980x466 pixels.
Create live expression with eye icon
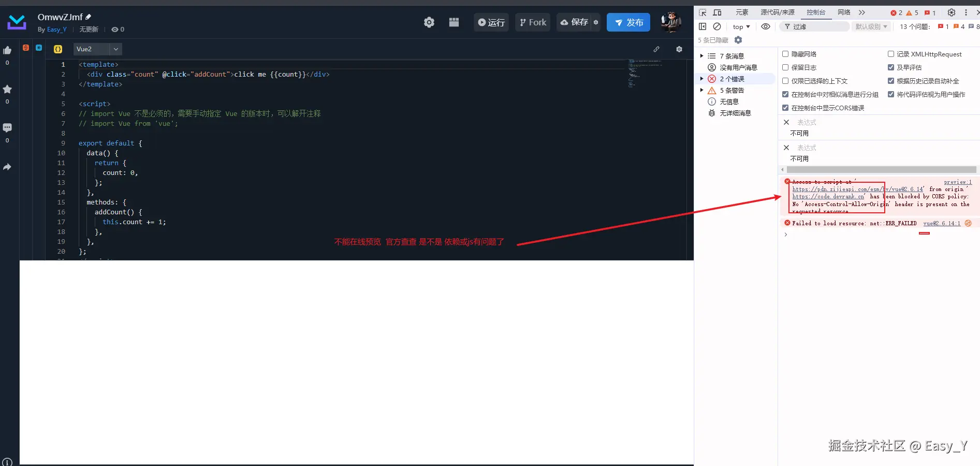(x=766, y=26)
